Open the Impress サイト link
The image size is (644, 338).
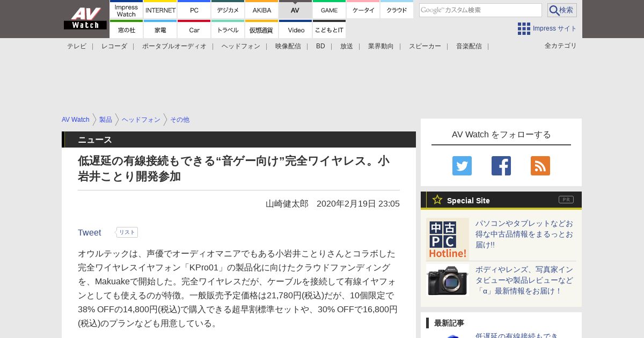(x=555, y=28)
